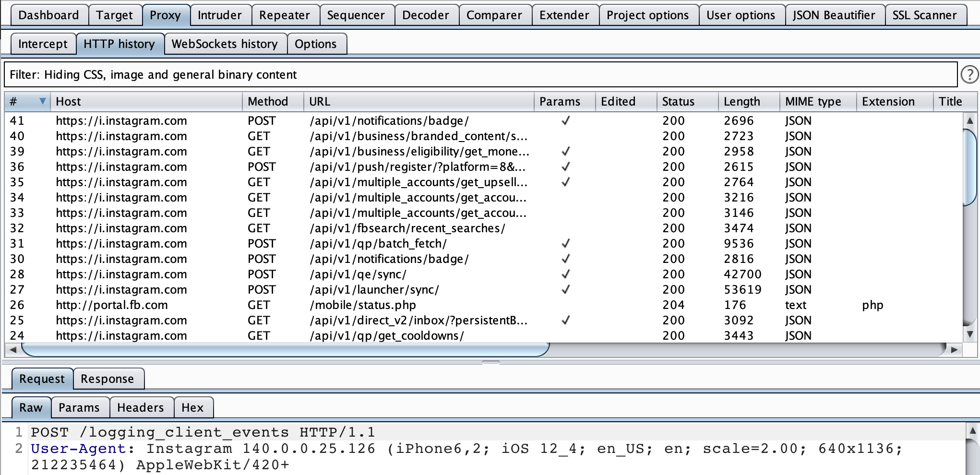This screenshot has width=980, height=475.
Task: Select row 32 fbsearch/recent_searches request
Action: [x=484, y=228]
